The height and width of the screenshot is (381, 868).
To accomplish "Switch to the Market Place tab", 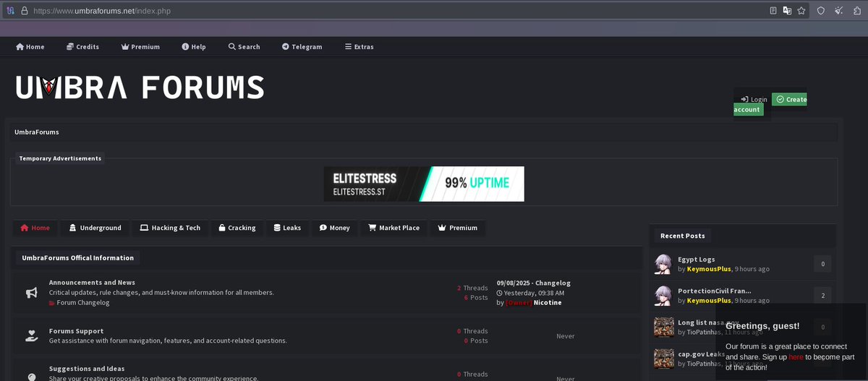I will 393,228.
